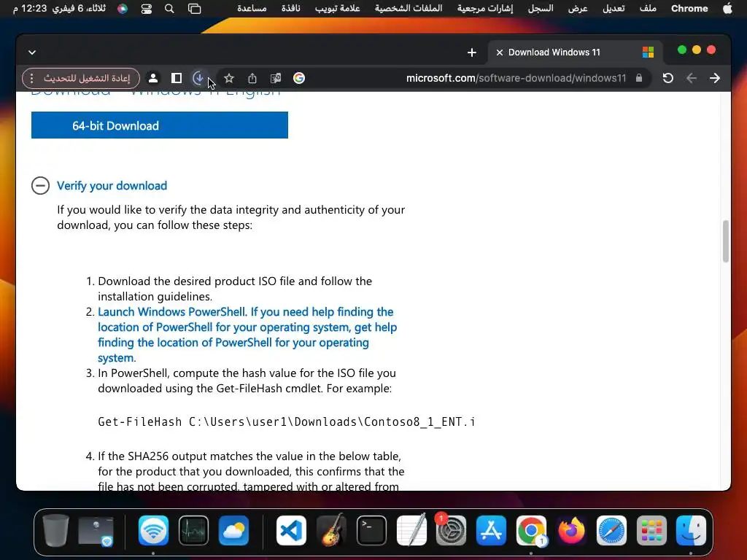This screenshot has height=560, width=747.
Task: Click the address bar URL
Action: 516,78
